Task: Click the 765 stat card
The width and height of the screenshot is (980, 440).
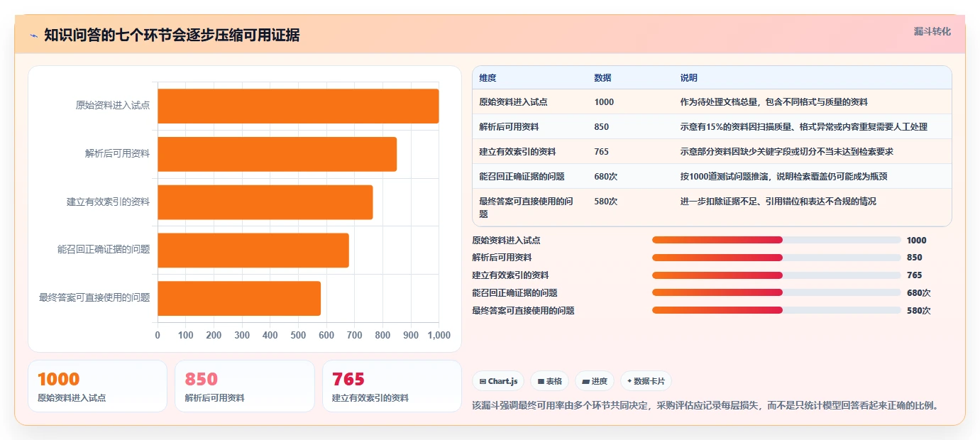Action: click(x=392, y=386)
